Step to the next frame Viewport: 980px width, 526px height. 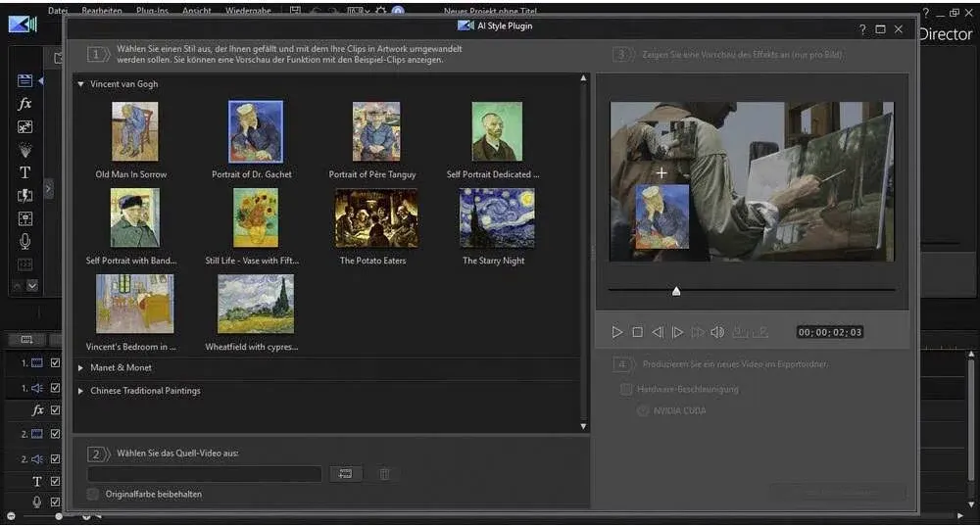click(x=677, y=332)
